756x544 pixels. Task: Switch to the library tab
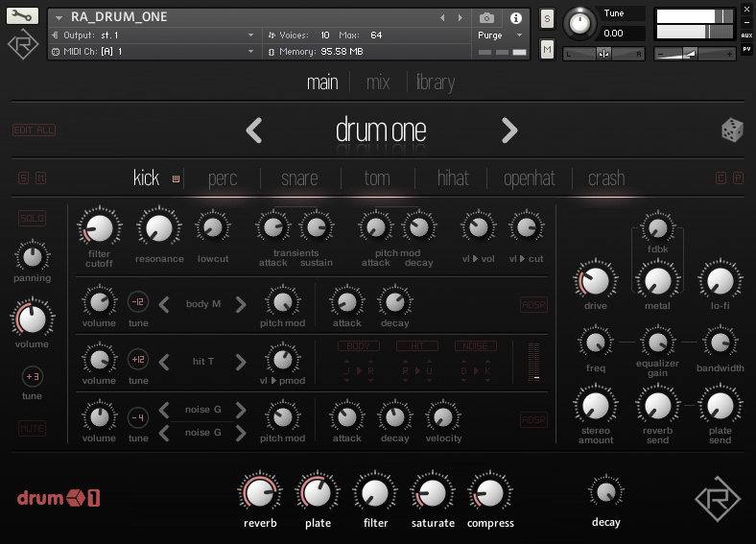tap(436, 83)
